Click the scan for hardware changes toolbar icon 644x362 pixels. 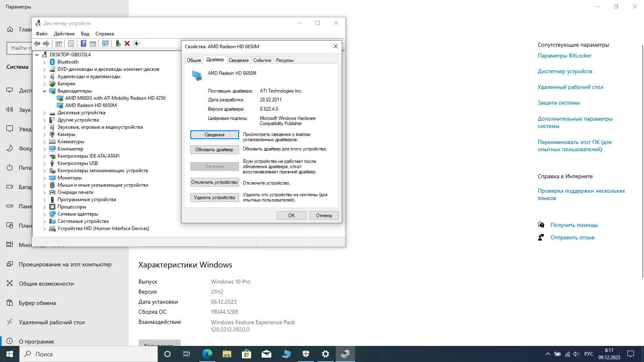coord(105,43)
